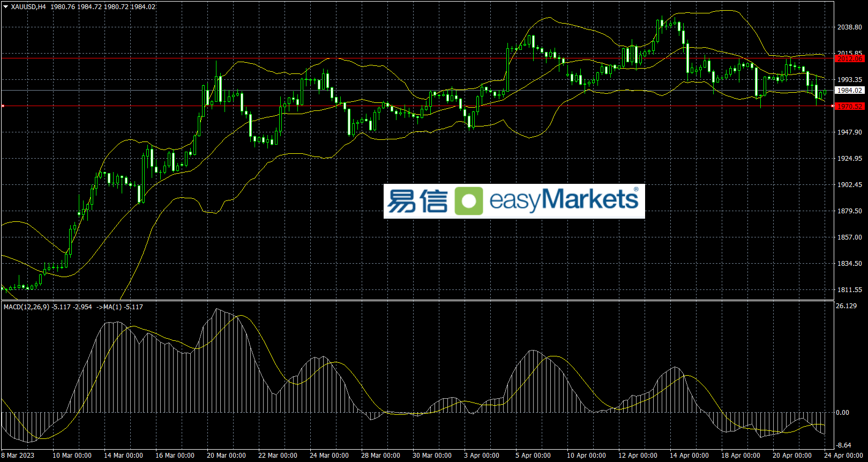Viewport: 868px width, 462px height.
Task: Click the 10 Mar 00:00 time label
Action: coord(72,456)
